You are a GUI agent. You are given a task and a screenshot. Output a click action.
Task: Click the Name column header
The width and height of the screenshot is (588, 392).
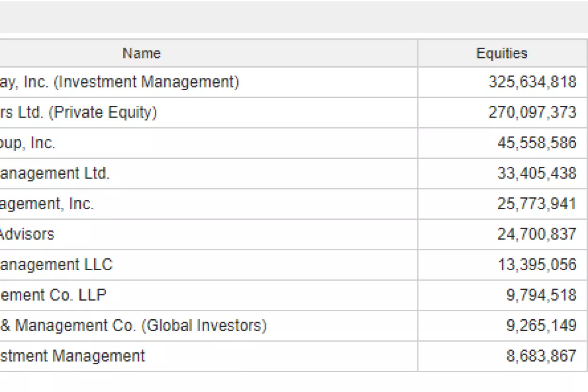click(142, 53)
